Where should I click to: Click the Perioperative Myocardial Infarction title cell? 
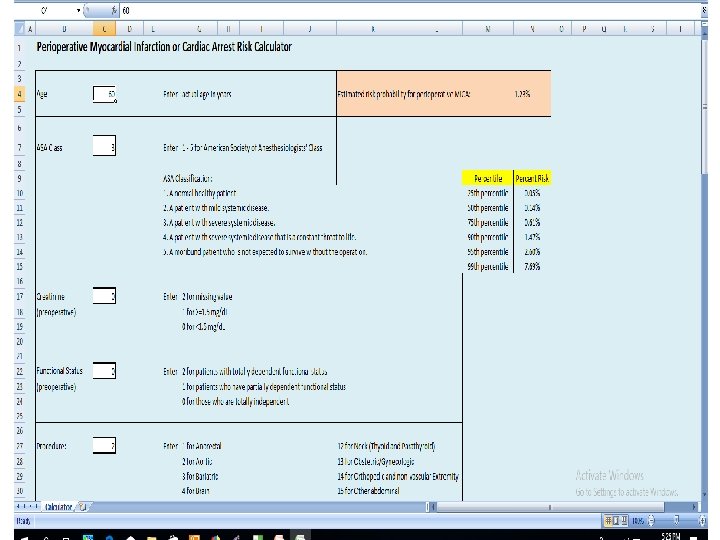click(x=164, y=47)
